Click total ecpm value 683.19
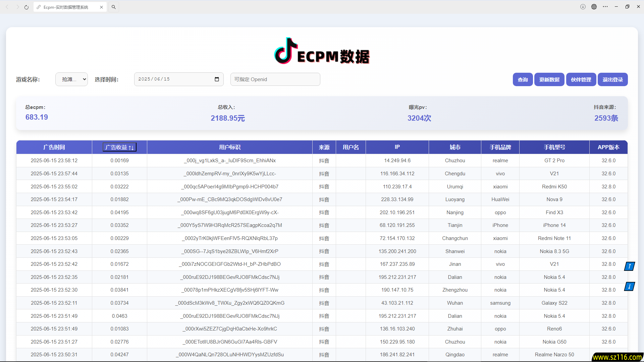644x362 pixels. (37, 117)
